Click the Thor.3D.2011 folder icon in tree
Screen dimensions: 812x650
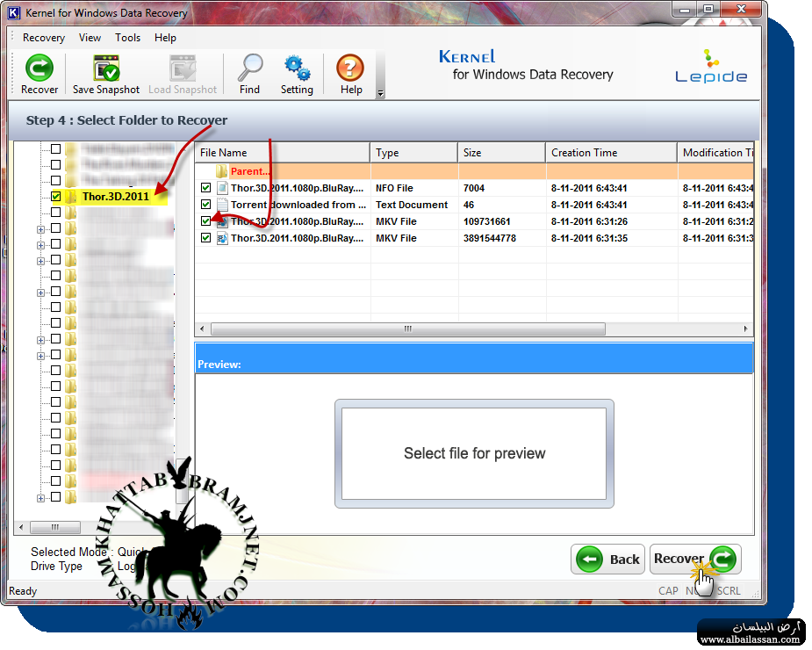(71, 197)
